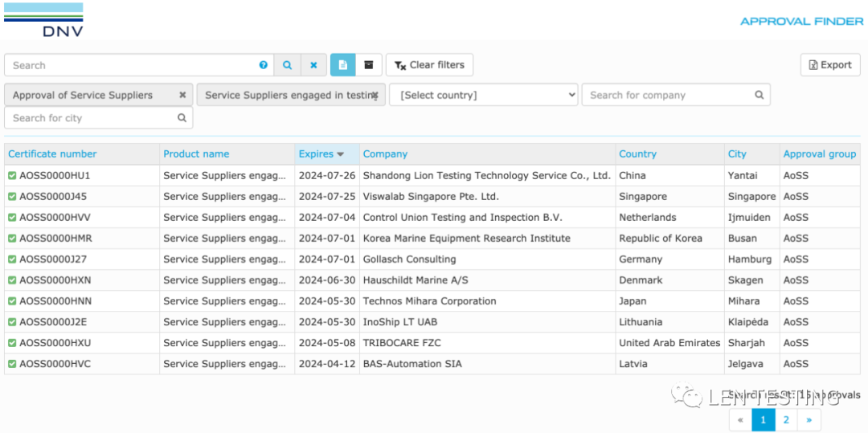The width and height of the screenshot is (868, 433).
Task: Click green check icon for AOSS0000HXU
Action: [12, 343]
